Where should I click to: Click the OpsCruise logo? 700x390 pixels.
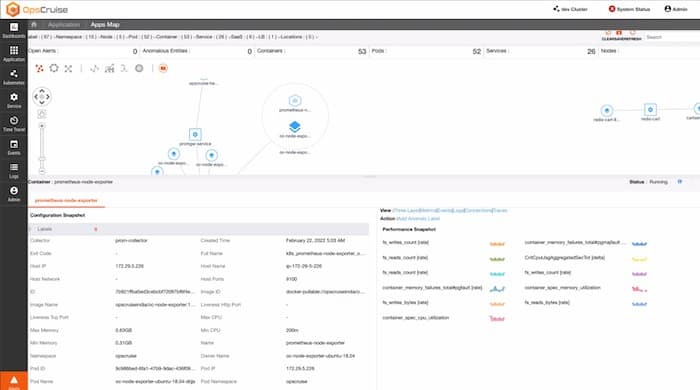37,9
